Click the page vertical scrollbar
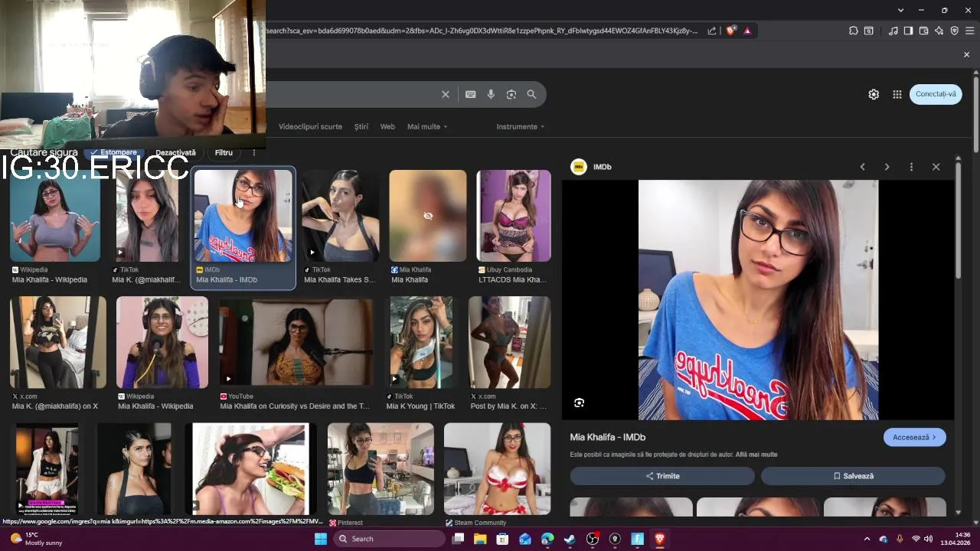The width and height of the screenshot is (980, 551). [x=976, y=115]
